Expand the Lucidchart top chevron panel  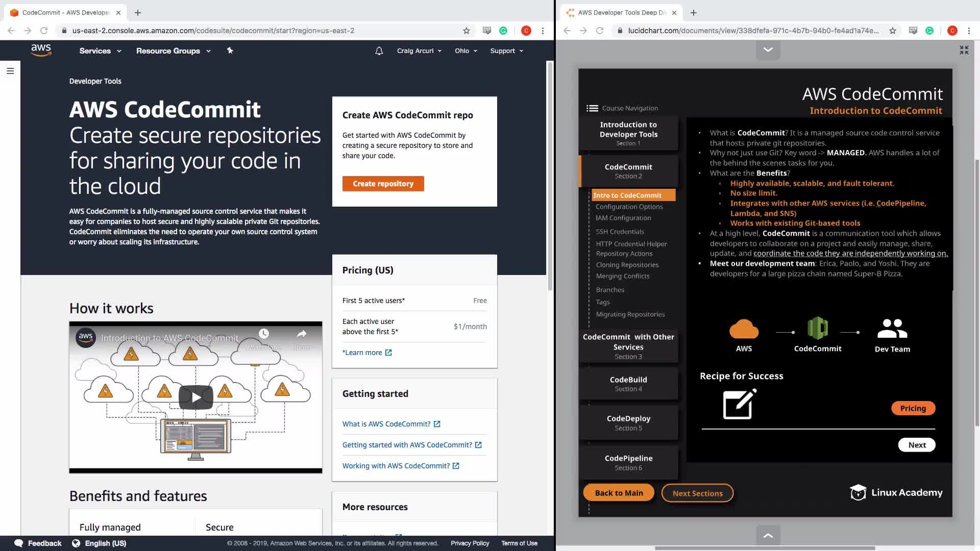pyautogui.click(x=768, y=50)
